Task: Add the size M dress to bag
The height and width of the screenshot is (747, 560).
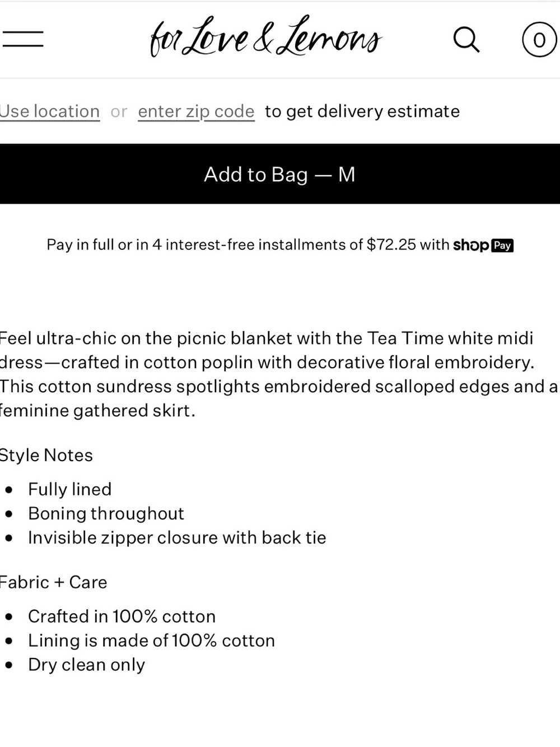Action: pos(280,174)
